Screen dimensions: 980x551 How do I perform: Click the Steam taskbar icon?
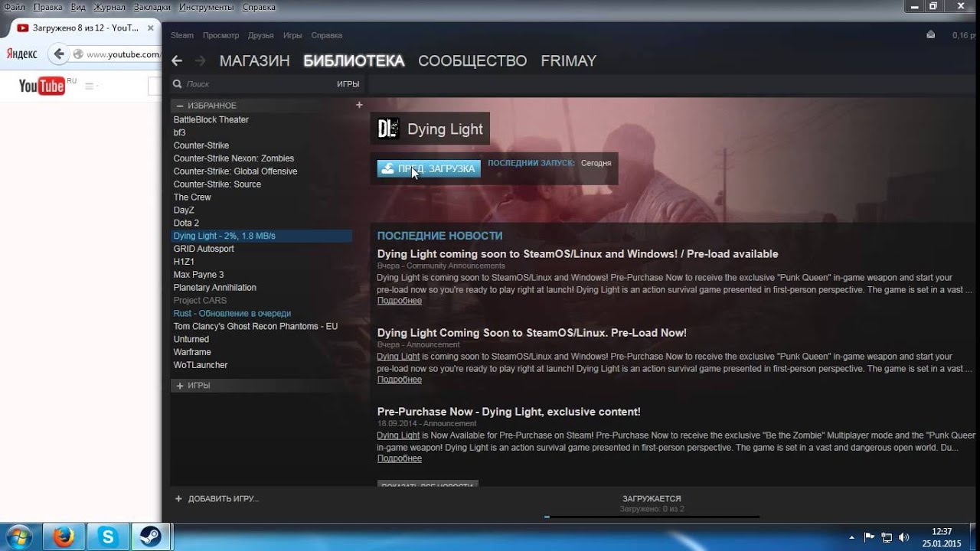pos(152,537)
